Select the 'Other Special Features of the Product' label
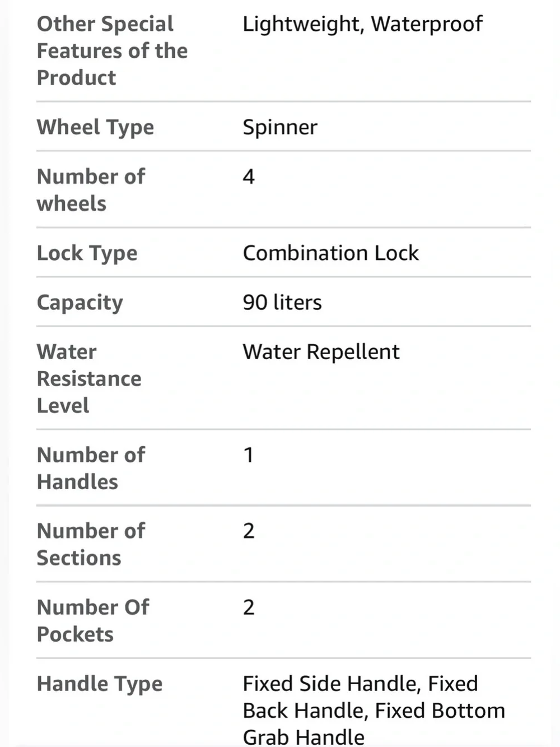 [x=112, y=50]
